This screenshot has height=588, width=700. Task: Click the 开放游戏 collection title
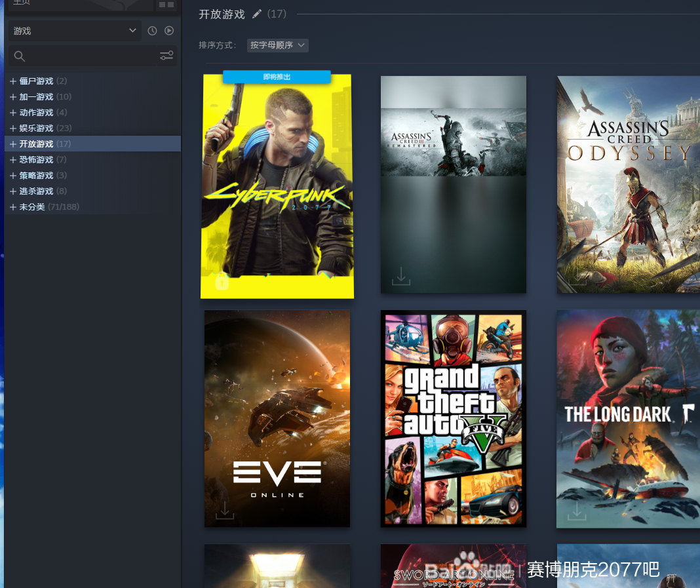[x=222, y=14]
